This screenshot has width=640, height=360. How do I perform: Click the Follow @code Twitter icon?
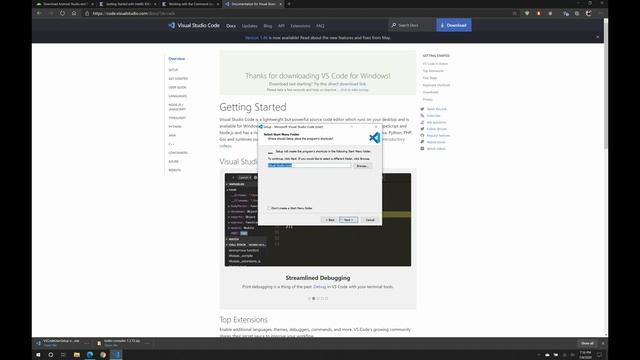point(422,129)
